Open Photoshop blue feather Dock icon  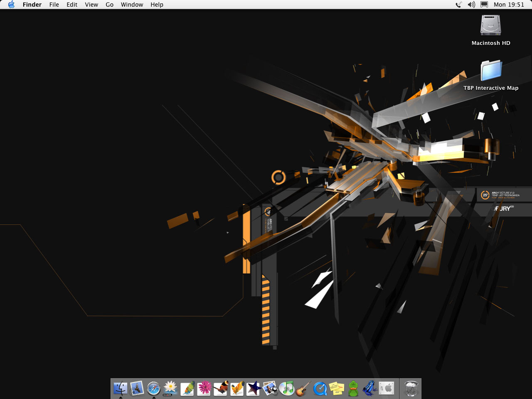pyautogui.click(x=187, y=389)
